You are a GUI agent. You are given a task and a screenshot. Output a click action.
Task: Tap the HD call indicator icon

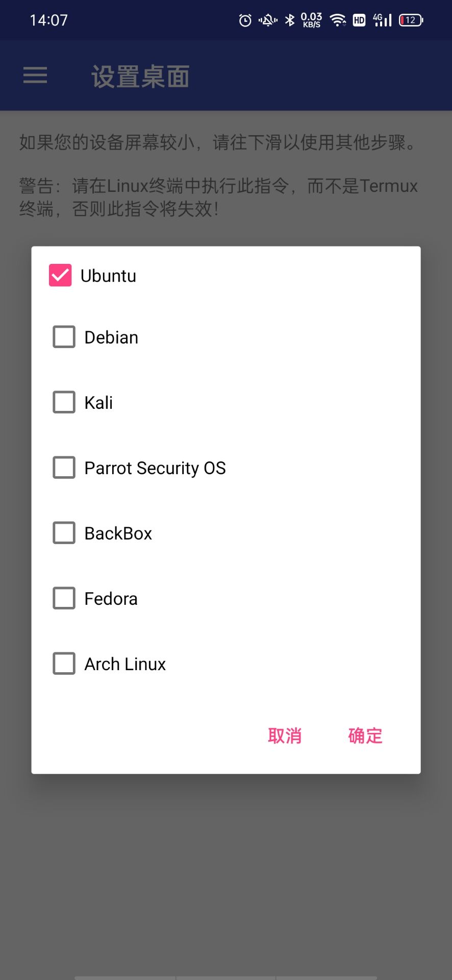(x=359, y=20)
